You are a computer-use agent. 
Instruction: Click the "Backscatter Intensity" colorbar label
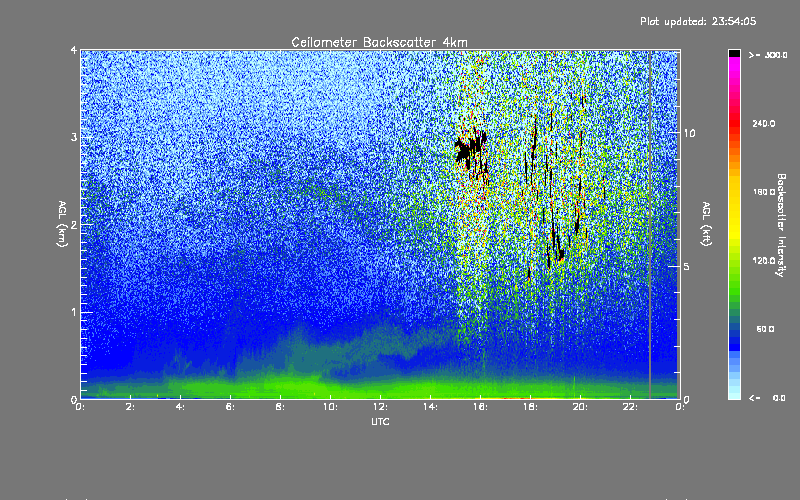tap(781, 225)
